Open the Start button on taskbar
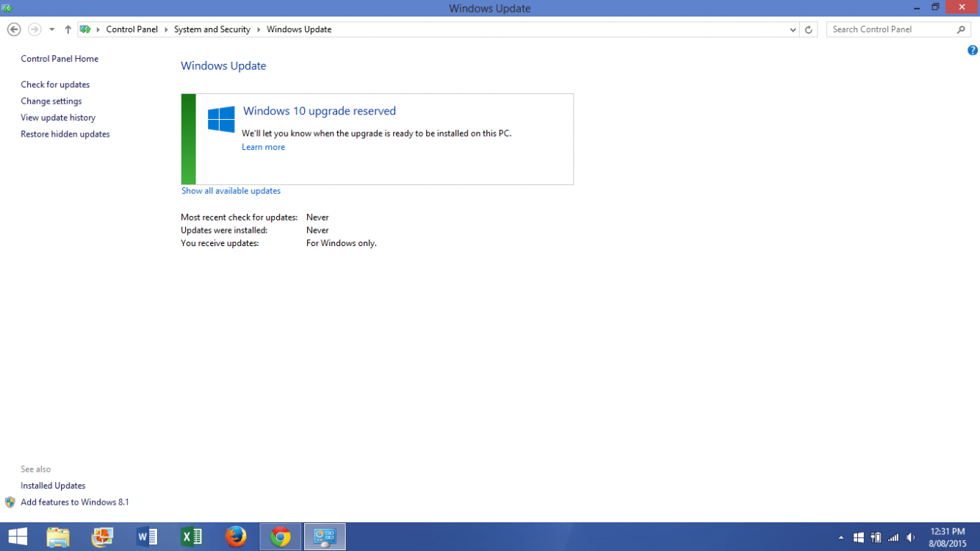 coord(18,537)
